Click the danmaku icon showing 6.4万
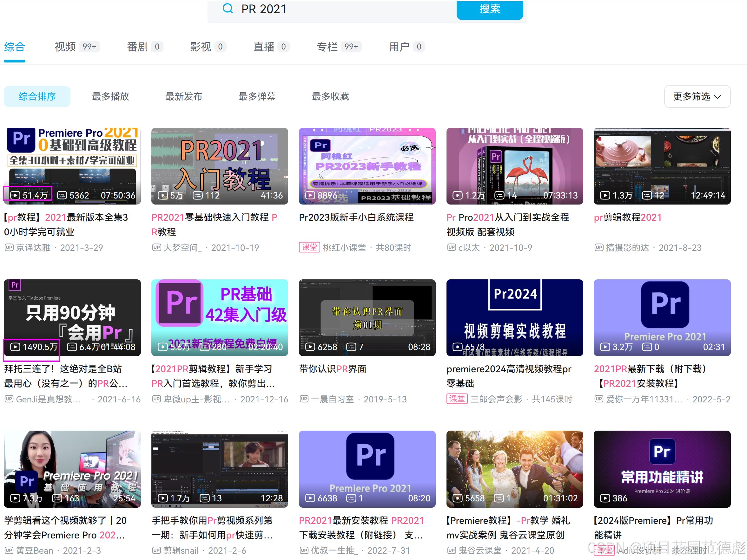Viewport: 747px width, 560px height. coord(72,347)
